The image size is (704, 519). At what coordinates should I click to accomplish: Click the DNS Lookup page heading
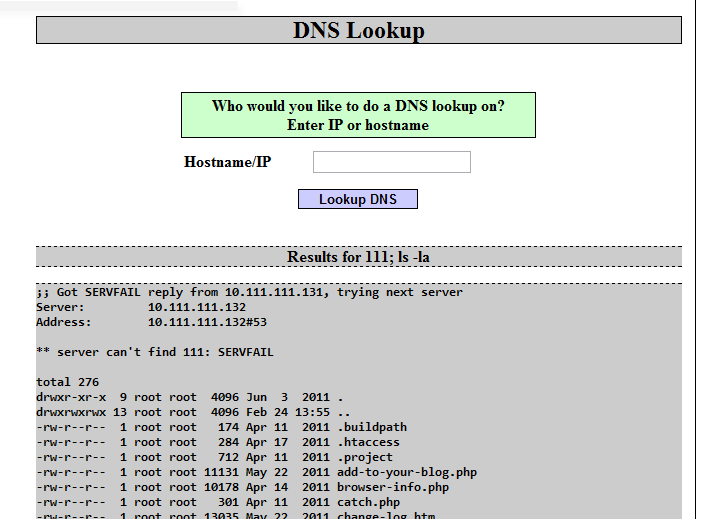(x=359, y=31)
